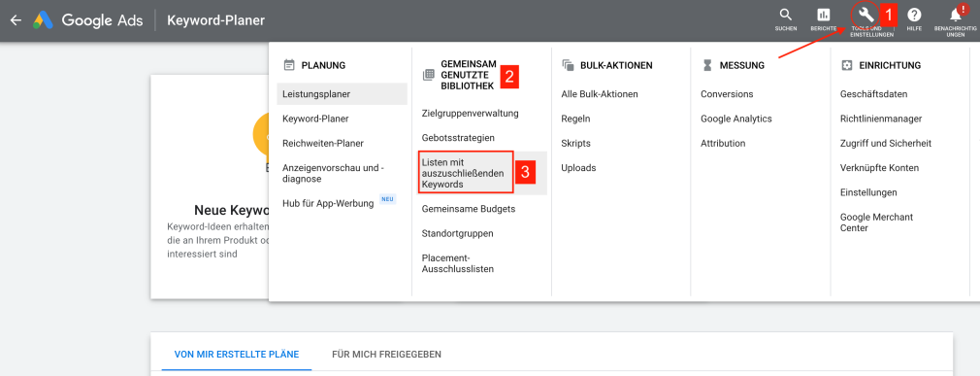Switch to Für mich freigegeben tab
This screenshot has width=980, height=376.
click(x=387, y=354)
